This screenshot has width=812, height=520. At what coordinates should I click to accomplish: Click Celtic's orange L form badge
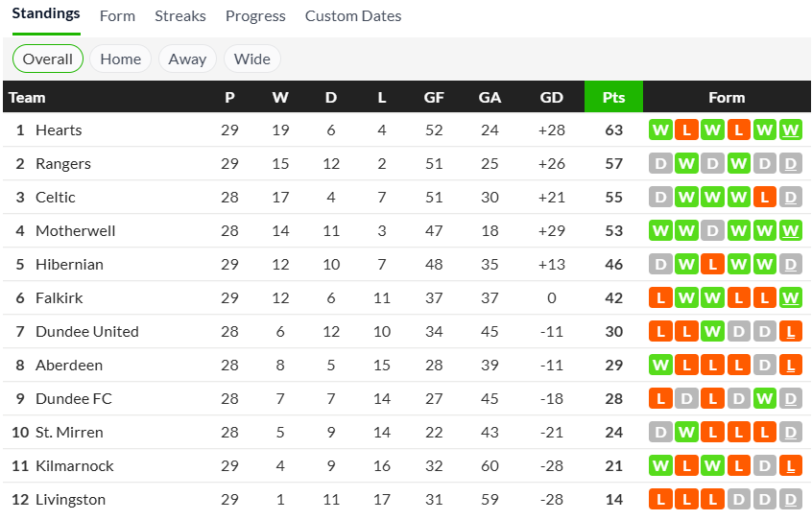pos(765,198)
